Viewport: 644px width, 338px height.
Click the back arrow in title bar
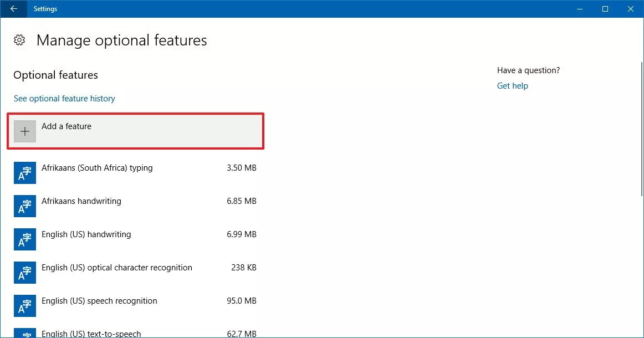(13, 9)
